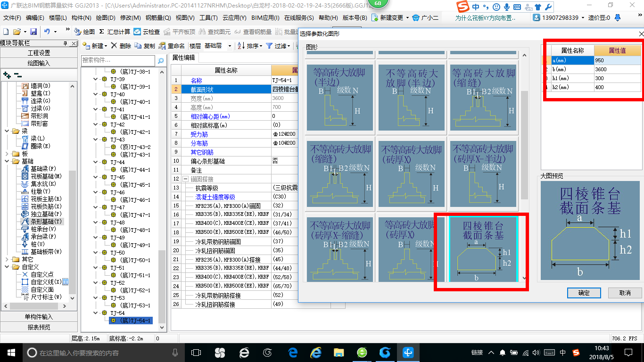This screenshot has height=362, width=644.
Task: Open the 钢筋量(Q) menu
Action: [x=158, y=17]
